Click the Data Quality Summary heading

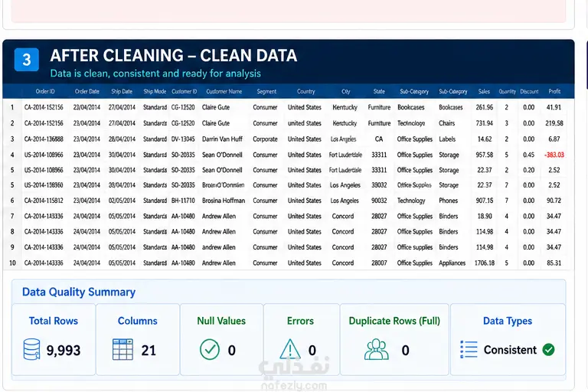pos(79,292)
